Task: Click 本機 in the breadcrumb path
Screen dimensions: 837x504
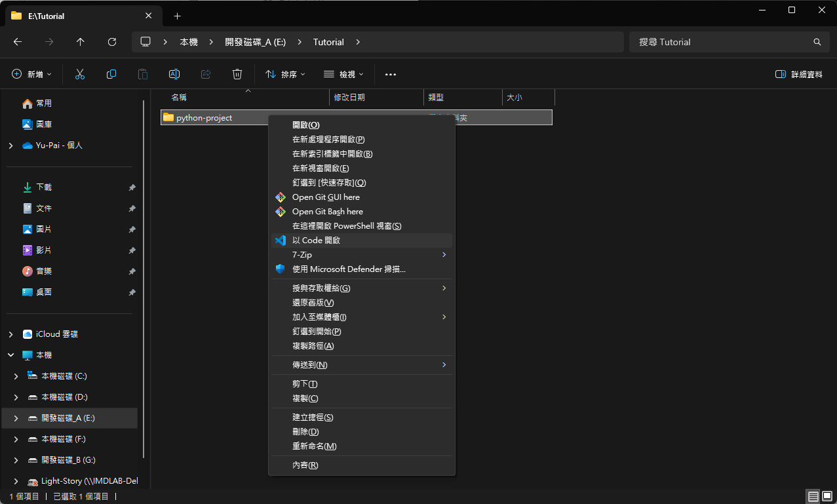Action: coord(188,41)
